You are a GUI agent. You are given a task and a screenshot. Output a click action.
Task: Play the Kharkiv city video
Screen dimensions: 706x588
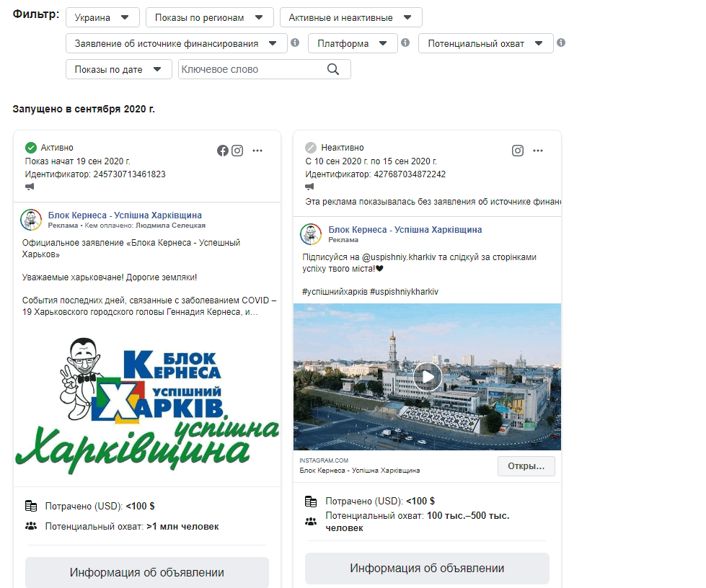click(427, 376)
